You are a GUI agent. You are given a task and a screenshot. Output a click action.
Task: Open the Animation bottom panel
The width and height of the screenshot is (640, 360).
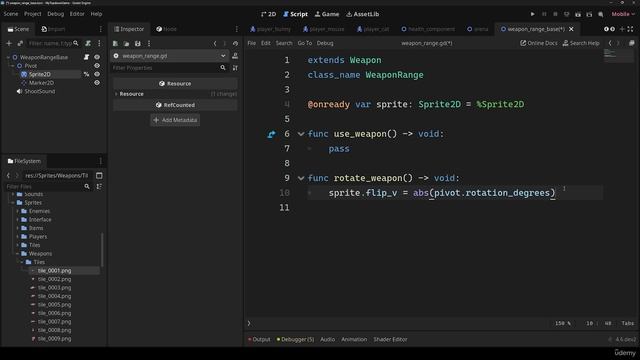click(x=354, y=339)
